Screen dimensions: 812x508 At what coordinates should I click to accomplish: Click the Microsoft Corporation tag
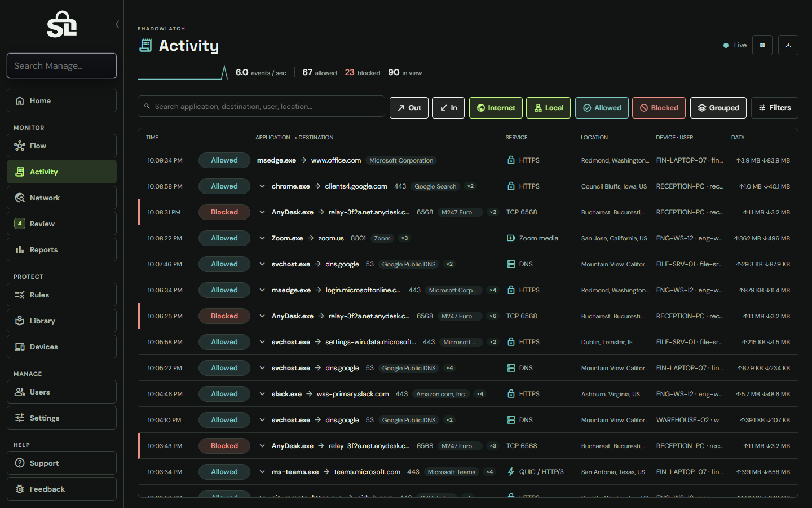pos(401,160)
